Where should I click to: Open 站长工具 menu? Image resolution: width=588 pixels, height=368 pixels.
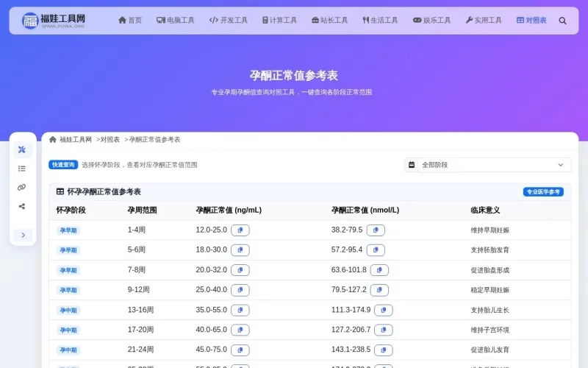tap(329, 21)
